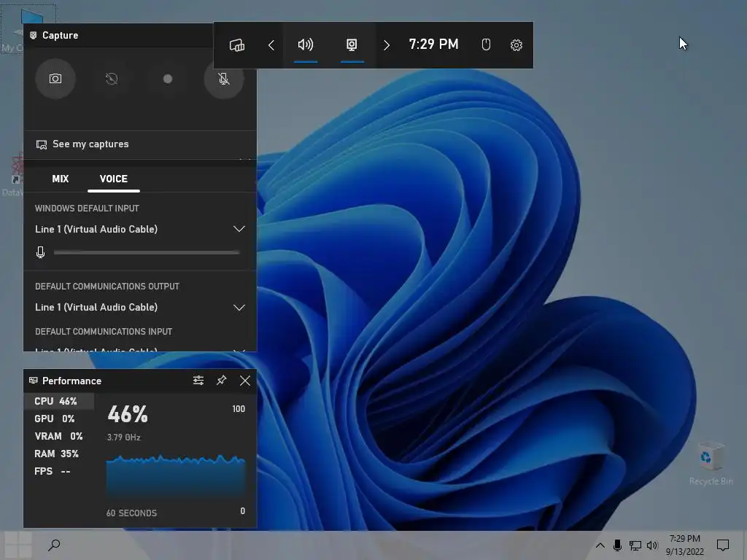The width and height of the screenshot is (747, 560).
Task: Take a screenshot with the camera button
Action: pyautogui.click(x=55, y=79)
